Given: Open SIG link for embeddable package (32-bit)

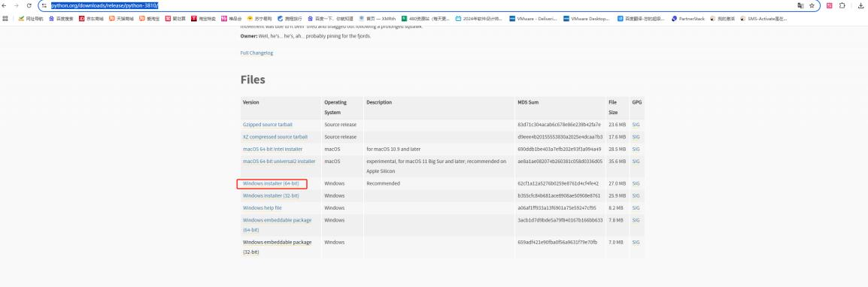Looking at the screenshot, I should [636, 242].
